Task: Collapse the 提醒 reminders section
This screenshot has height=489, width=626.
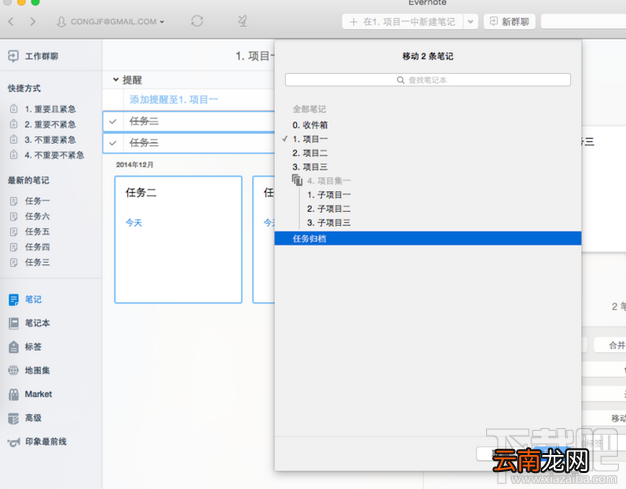Action: point(116,80)
